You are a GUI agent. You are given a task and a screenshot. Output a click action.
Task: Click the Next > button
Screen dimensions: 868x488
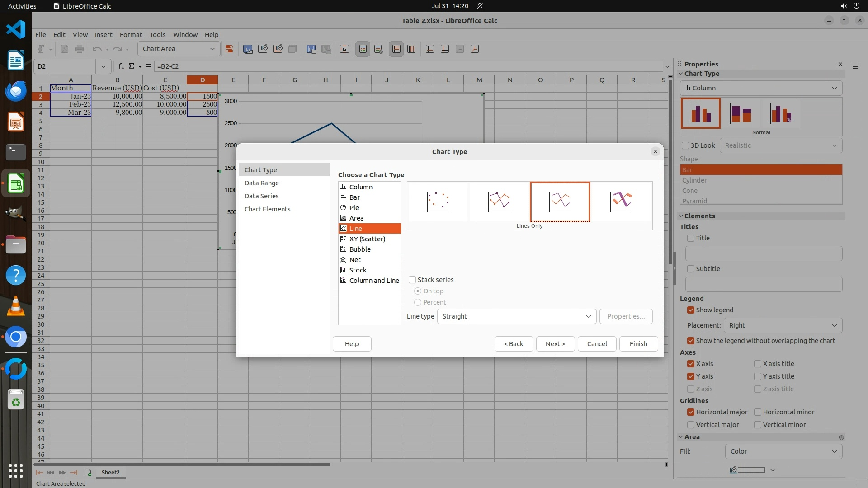[x=555, y=344]
